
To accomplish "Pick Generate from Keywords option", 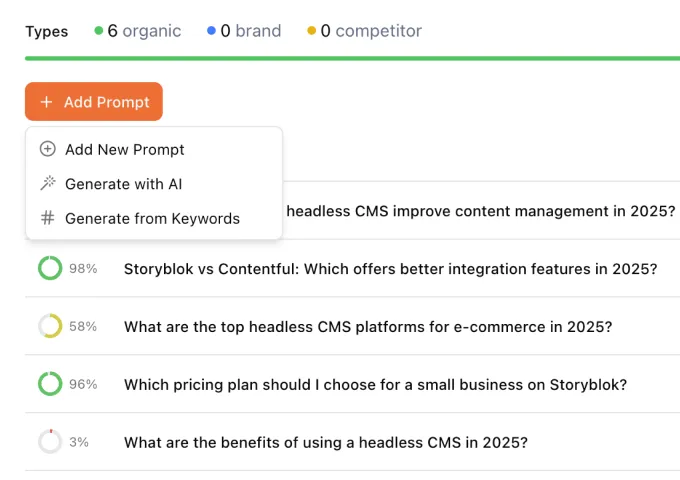I will pyautogui.click(x=152, y=218).
